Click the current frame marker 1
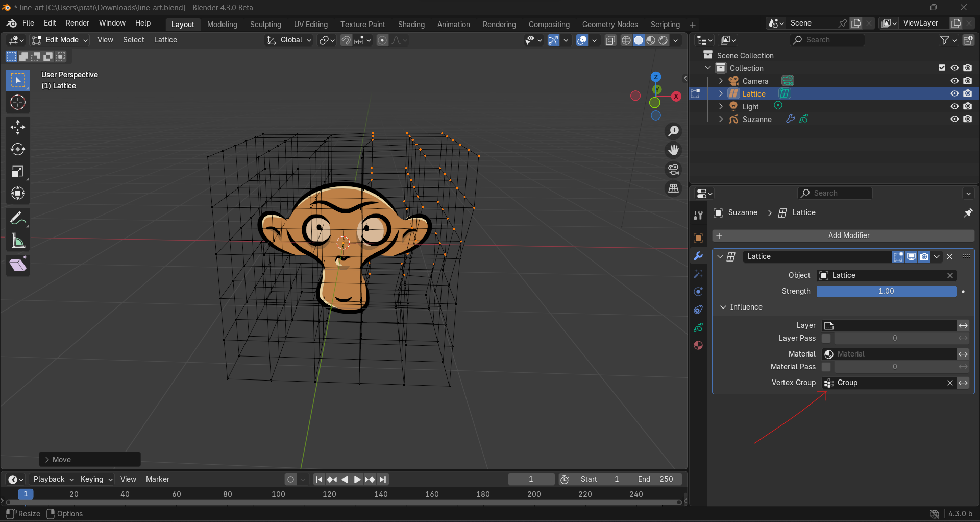The width and height of the screenshot is (980, 522). tap(26, 494)
